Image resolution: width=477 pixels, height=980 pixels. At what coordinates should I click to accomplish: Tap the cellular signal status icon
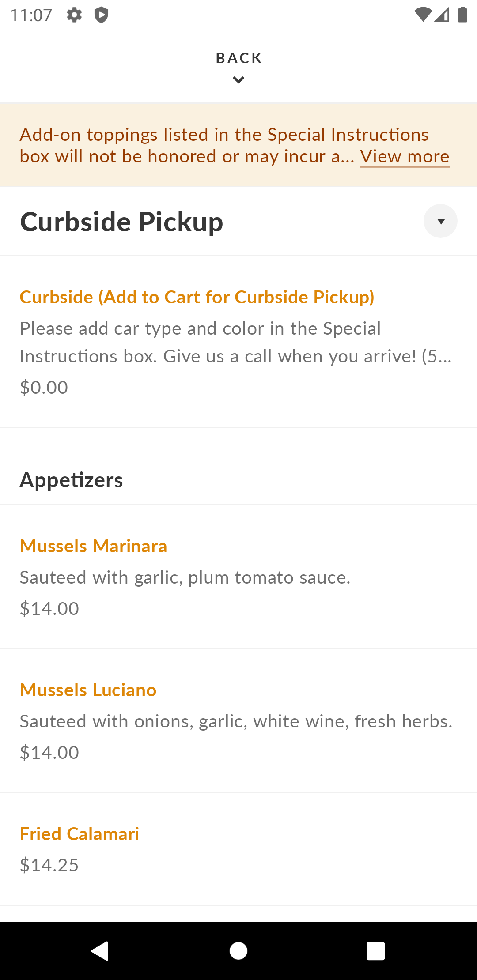[x=442, y=15]
